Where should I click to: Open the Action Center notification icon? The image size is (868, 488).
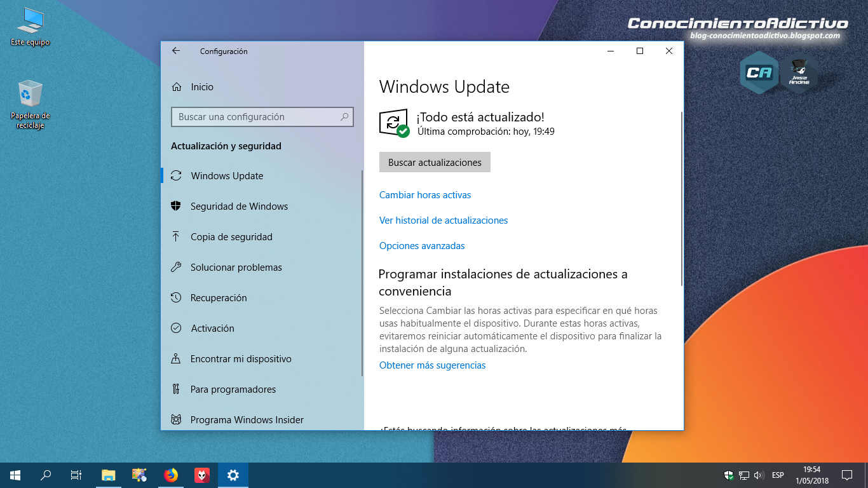point(847,475)
